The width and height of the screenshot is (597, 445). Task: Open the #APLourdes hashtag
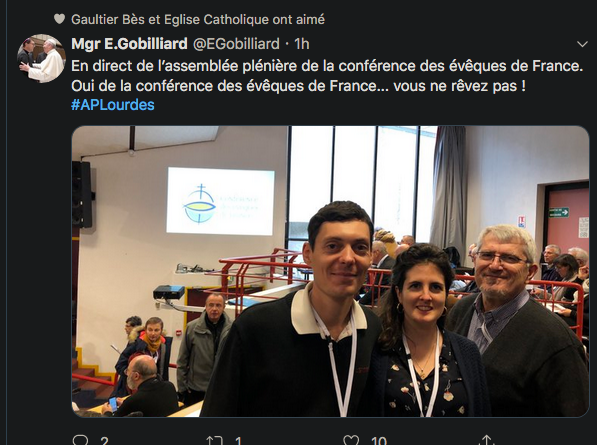pyautogui.click(x=113, y=105)
